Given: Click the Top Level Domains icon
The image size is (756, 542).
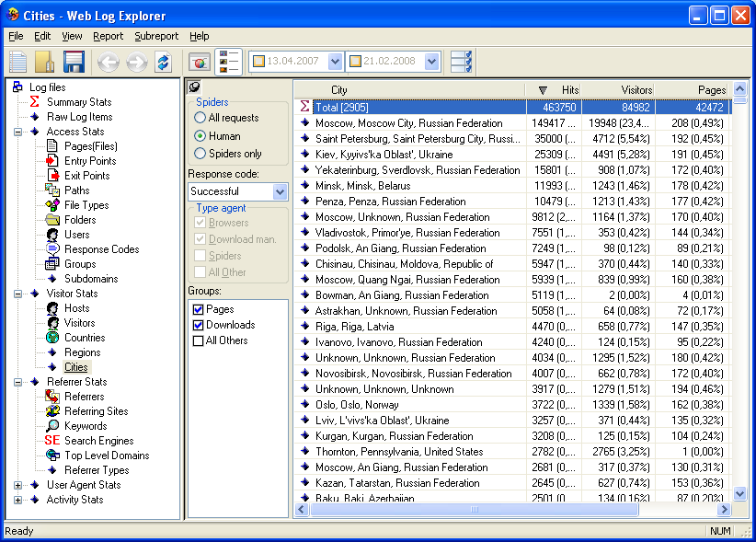Looking at the screenshot, I should point(52,456).
